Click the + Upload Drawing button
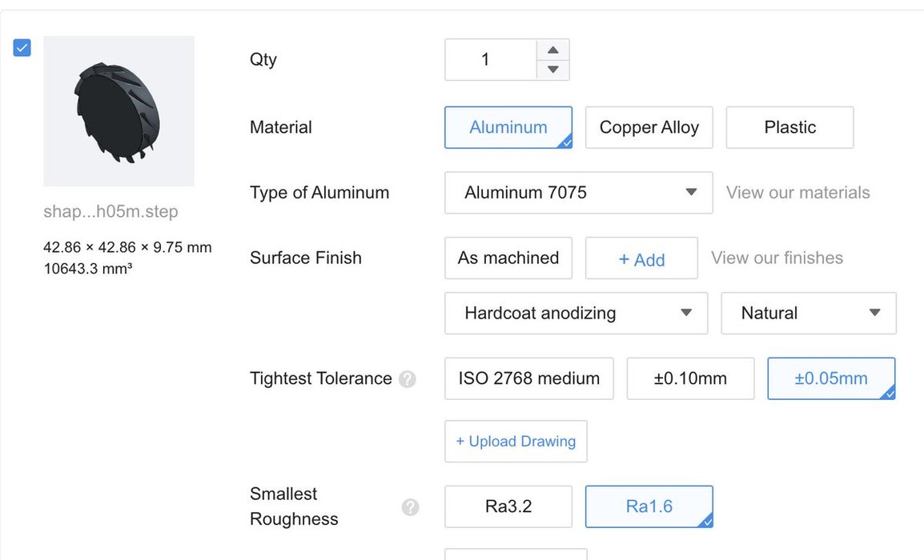The width and height of the screenshot is (924, 560). [516, 441]
